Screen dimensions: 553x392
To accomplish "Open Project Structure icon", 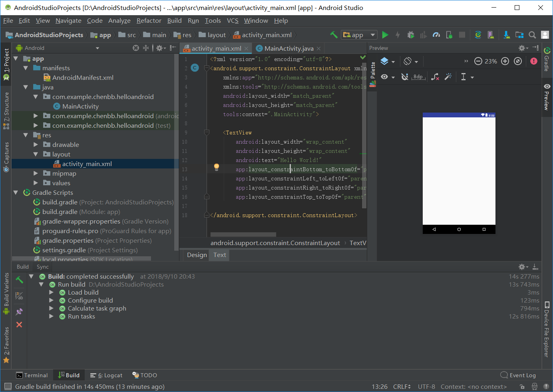I will [519, 35].
